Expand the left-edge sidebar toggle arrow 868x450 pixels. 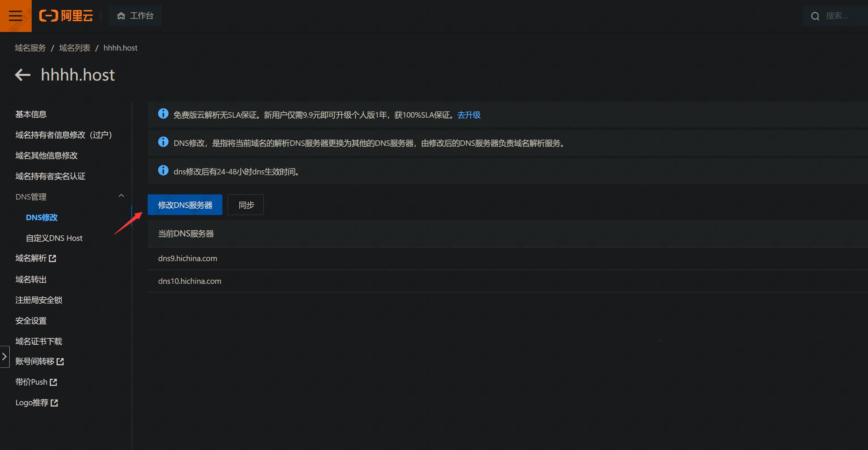pyautogui.click(x=4, y=357)
